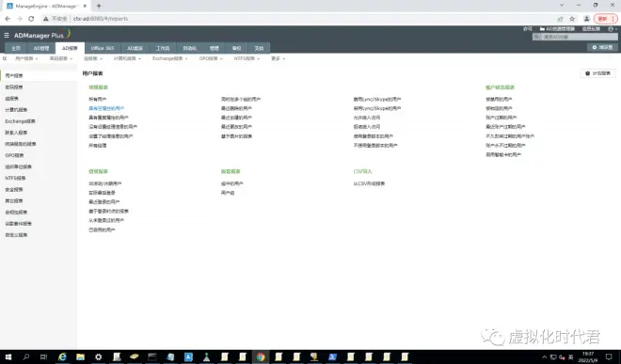This screenshot has height=364, width=621.
Task: Open the 从未登录过的用户 report link
Action: click(106, 220)
